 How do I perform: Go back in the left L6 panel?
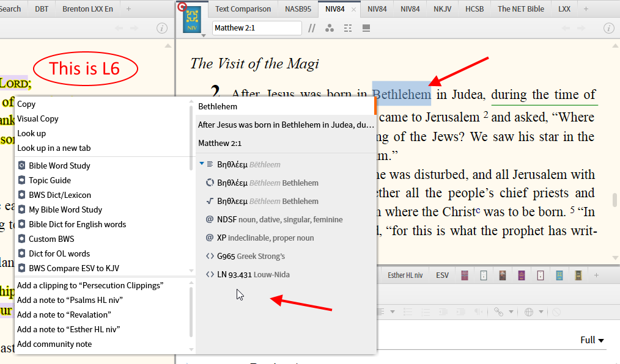point(119,28)
